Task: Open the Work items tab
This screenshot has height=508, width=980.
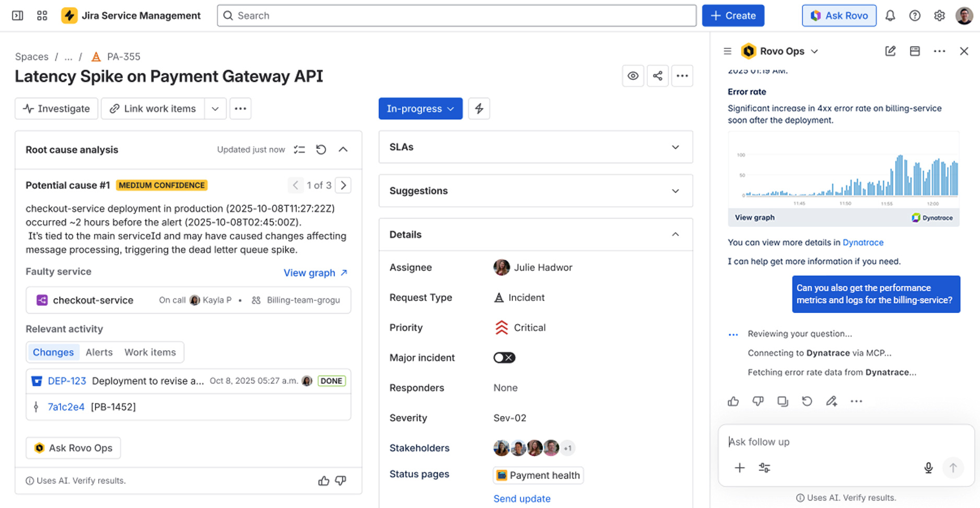Action: coord(150,352)
